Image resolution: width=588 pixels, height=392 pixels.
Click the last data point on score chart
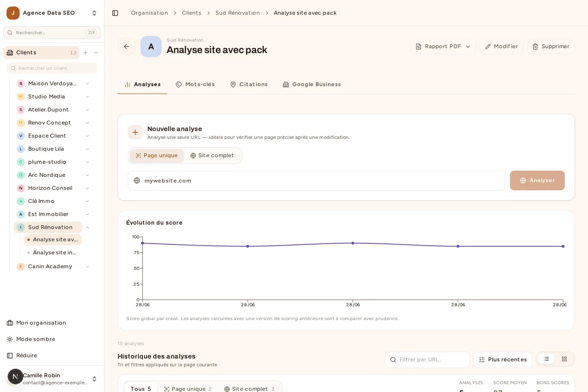point(563,246)
